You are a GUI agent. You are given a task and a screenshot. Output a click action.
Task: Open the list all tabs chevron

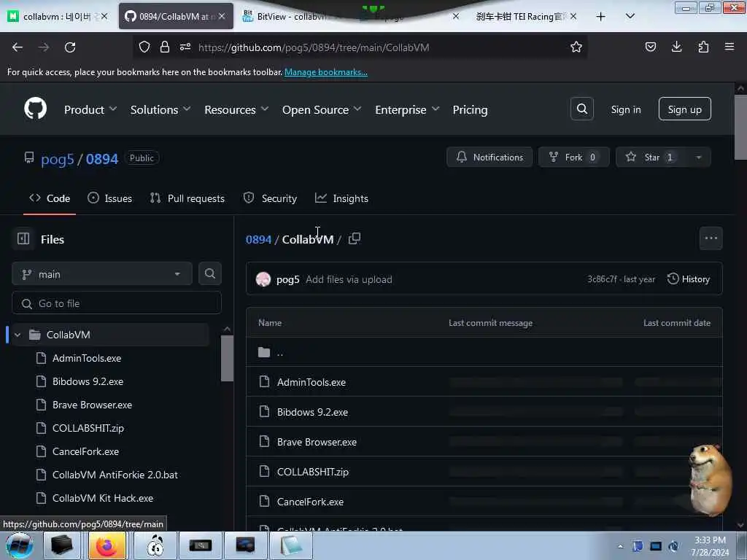click(x=630, y=16)
